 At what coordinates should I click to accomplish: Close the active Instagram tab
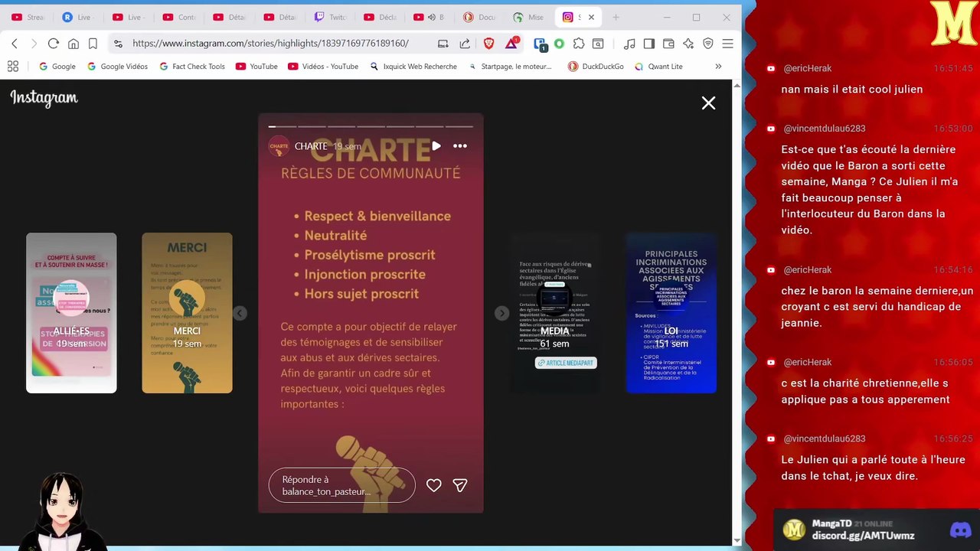point(591,17)
